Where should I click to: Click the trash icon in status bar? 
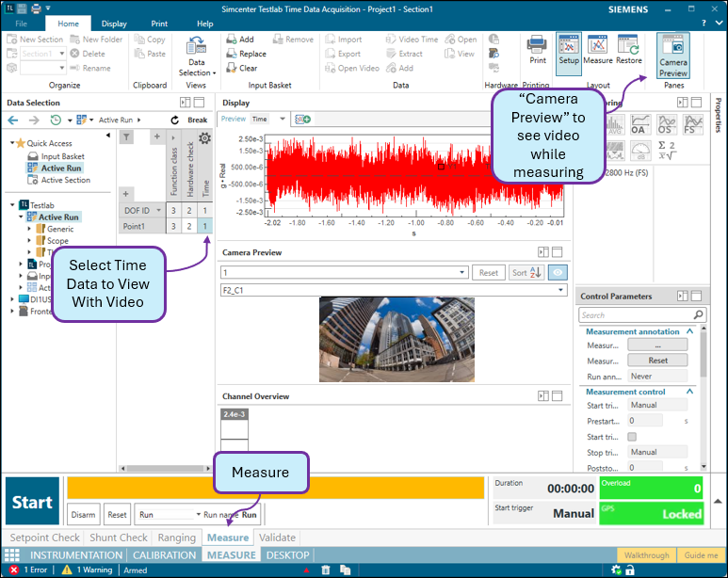[x=326, y=570]
